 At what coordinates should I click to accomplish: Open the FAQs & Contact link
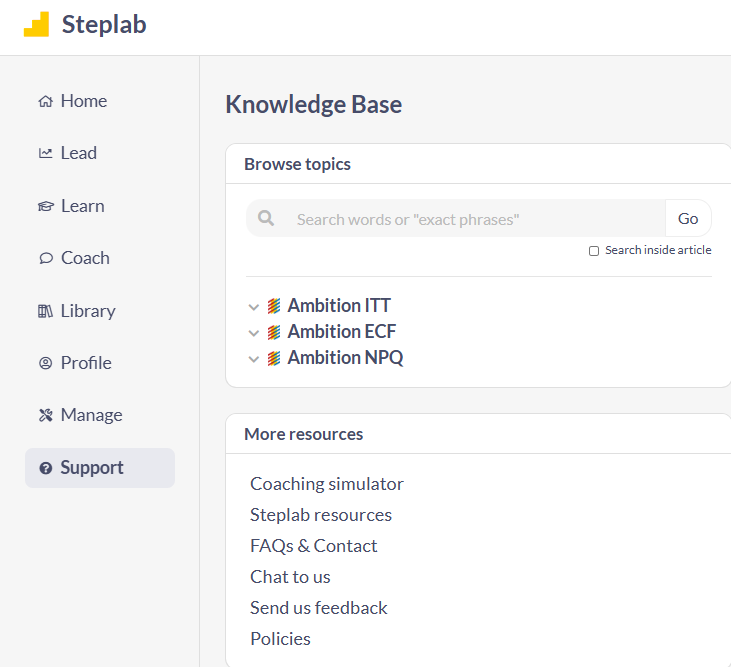pos(314,546)
